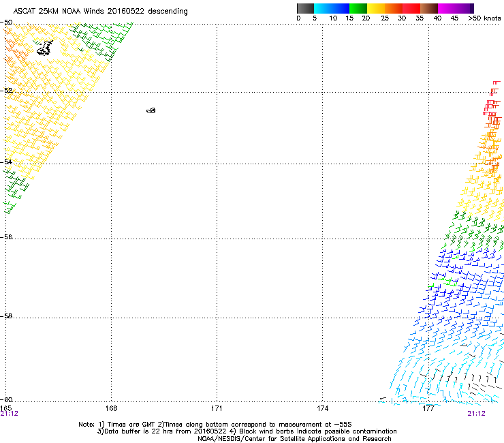Viewport: 504px width, 443px height.
Task: Click the '>50 knots' legend label
Action: [484, 18]
